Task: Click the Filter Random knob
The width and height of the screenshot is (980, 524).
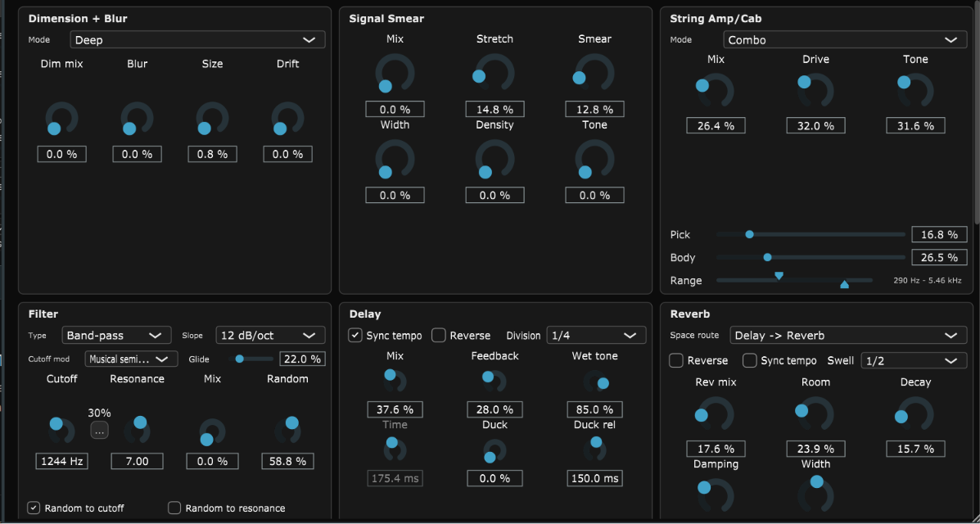Action: tap(287, 430)
